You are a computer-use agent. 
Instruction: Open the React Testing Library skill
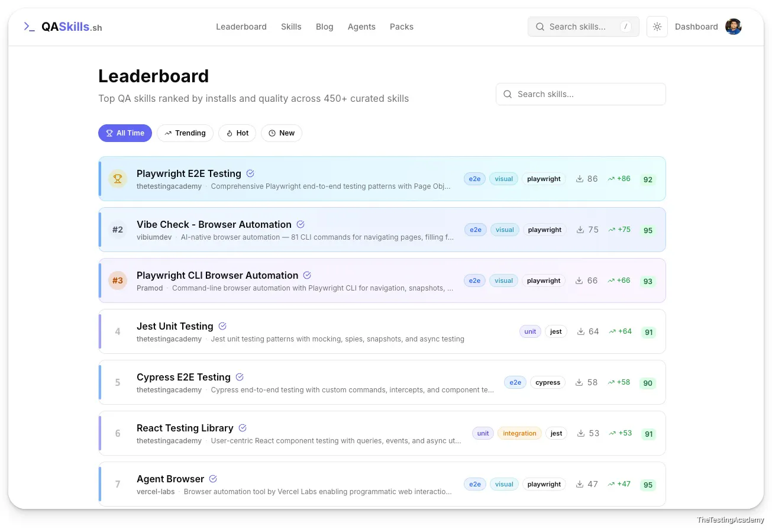(185, 428)
